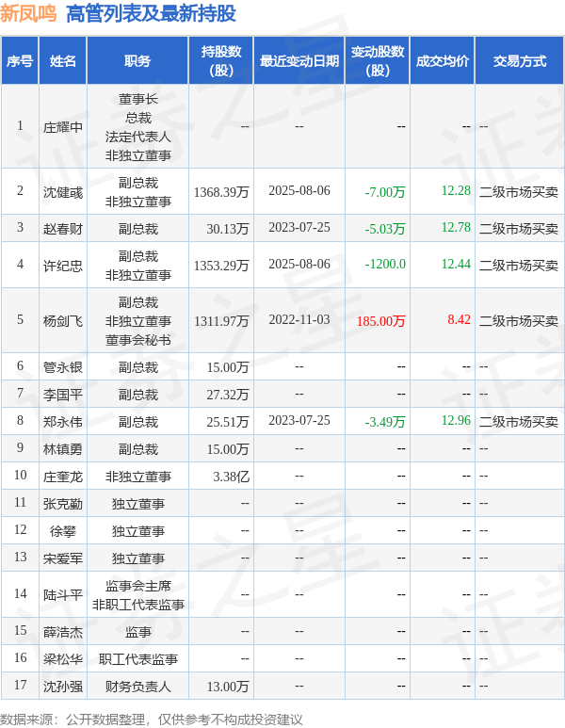Image resolution: width=565 pixels, height=728 pixels.
Task: Click the 职务 column header
Action: [x=137, y=61]
